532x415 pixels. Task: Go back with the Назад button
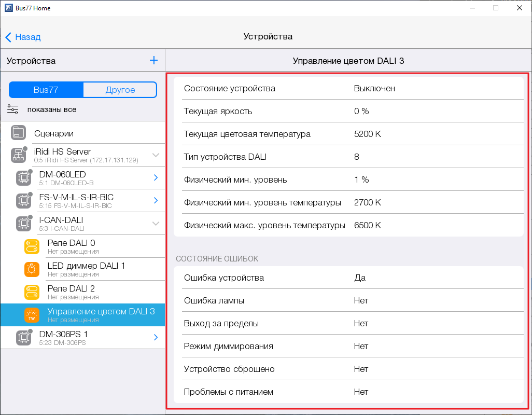[x=23, y=37]
